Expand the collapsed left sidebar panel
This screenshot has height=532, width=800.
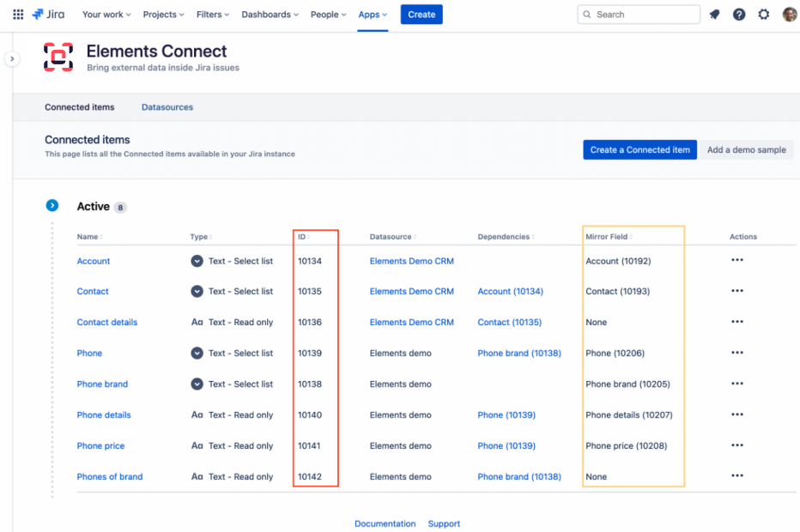click(x=11, y=57)
